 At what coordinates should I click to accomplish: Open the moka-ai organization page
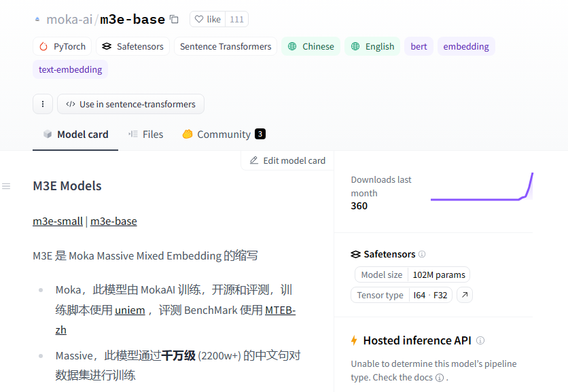[69, 19]
